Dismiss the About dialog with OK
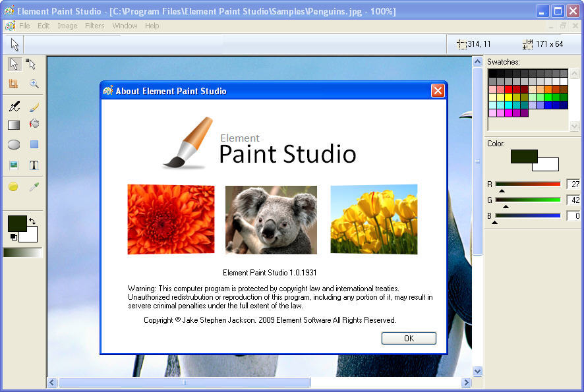 point(409,338)
